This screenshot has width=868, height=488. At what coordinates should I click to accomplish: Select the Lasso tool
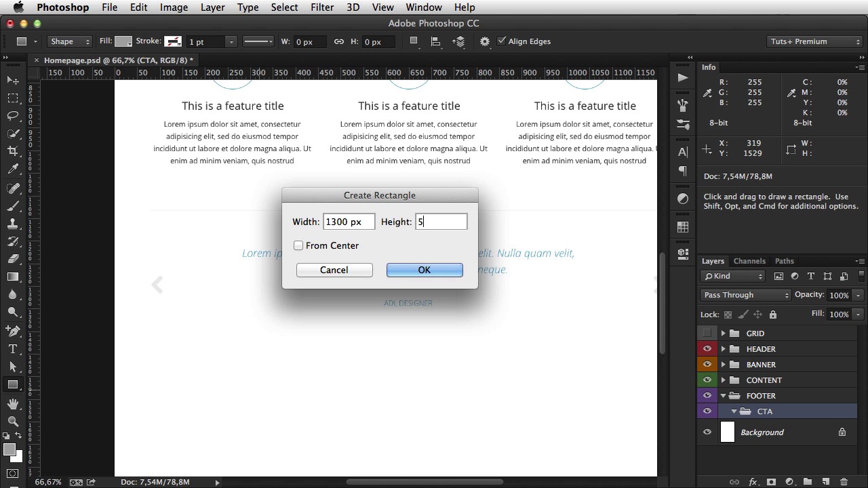(x=13, y=116)
